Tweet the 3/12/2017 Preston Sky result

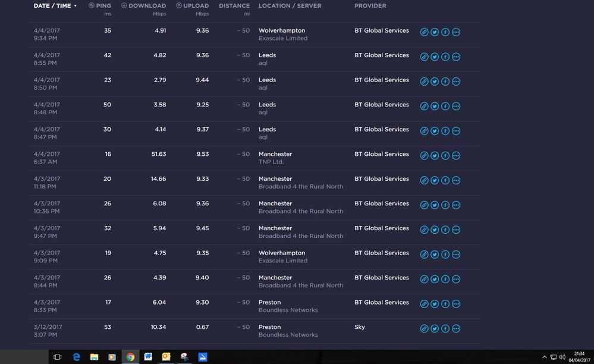pos(435,329)
